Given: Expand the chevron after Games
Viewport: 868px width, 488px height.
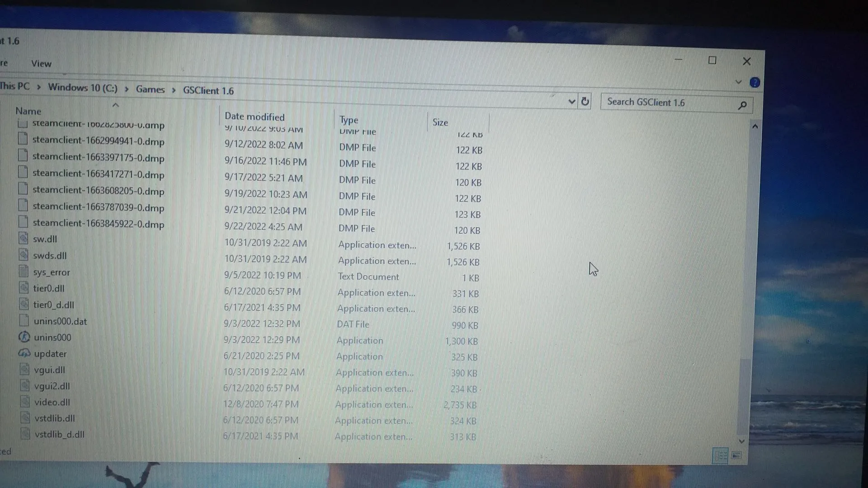Looking at the screenshot, I should click(x=174, y=90).
